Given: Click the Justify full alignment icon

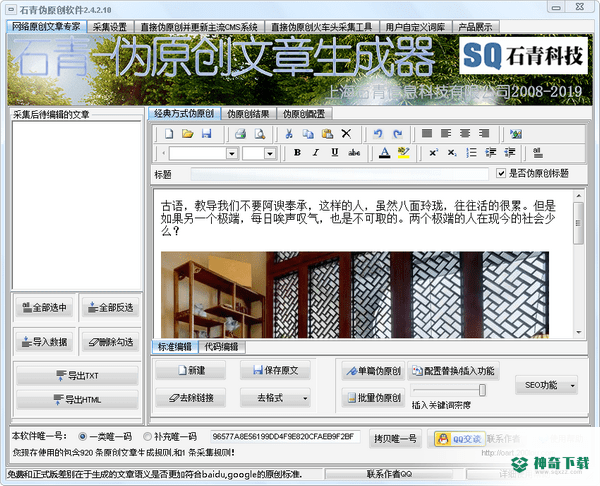Looking at the screenshot, I should 427,133.
